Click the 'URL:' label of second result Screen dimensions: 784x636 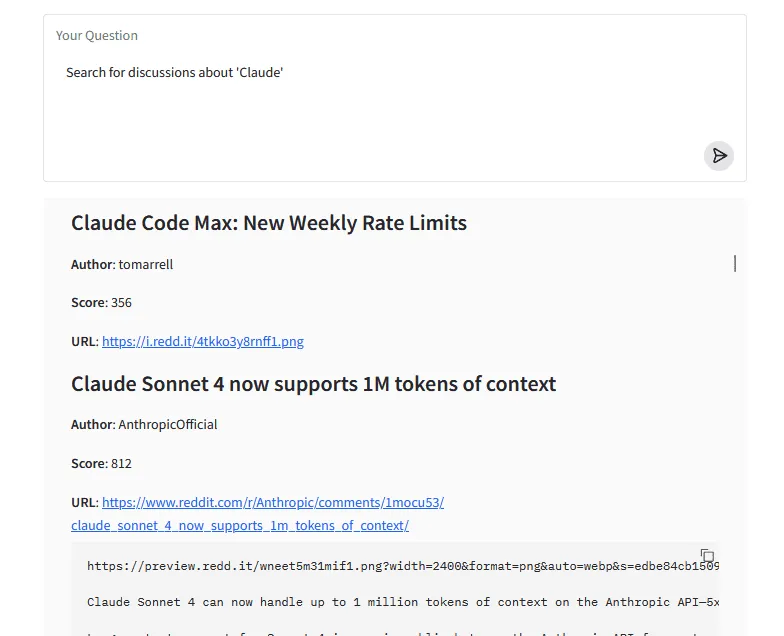point(84,503)
